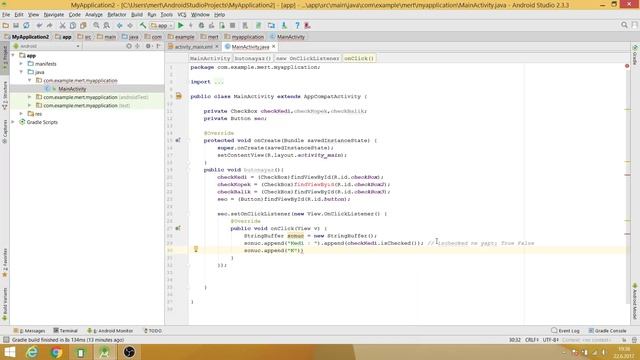Click the Cut scissors icon
Viewport: 640px width, 360px height.
62,25
